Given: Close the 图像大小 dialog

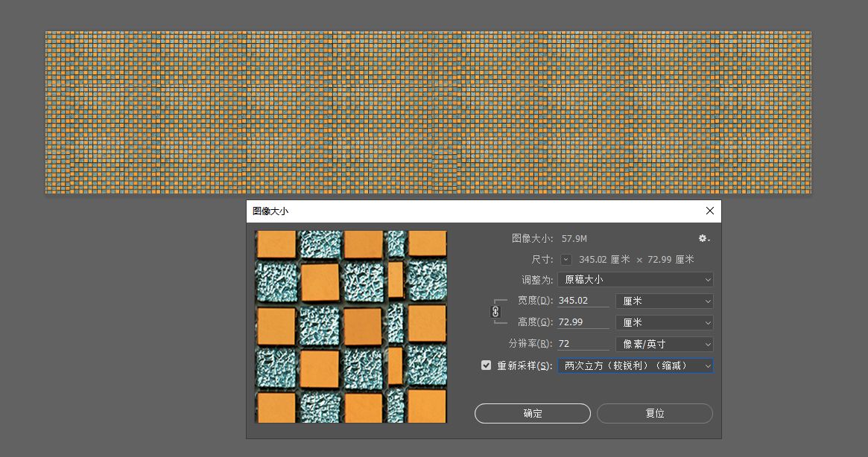Looking at the screenshot, I should point(710,211).
